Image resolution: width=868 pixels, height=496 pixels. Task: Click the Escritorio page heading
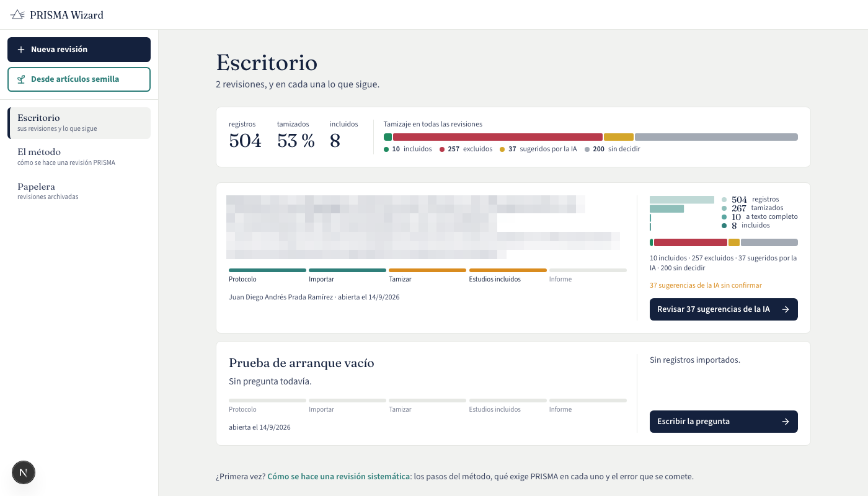[267, 63]
